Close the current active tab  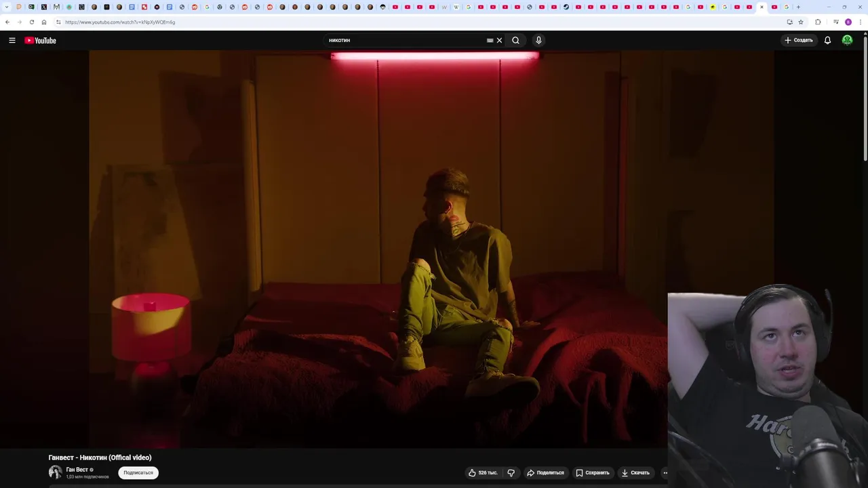click(x=762, y=7)
